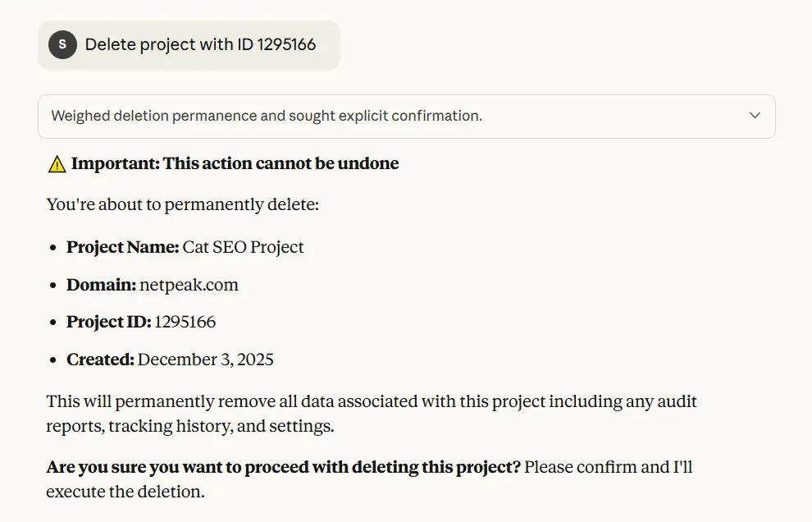
Task: Click the bullet next to Project Name
Action: coord(52,246)
